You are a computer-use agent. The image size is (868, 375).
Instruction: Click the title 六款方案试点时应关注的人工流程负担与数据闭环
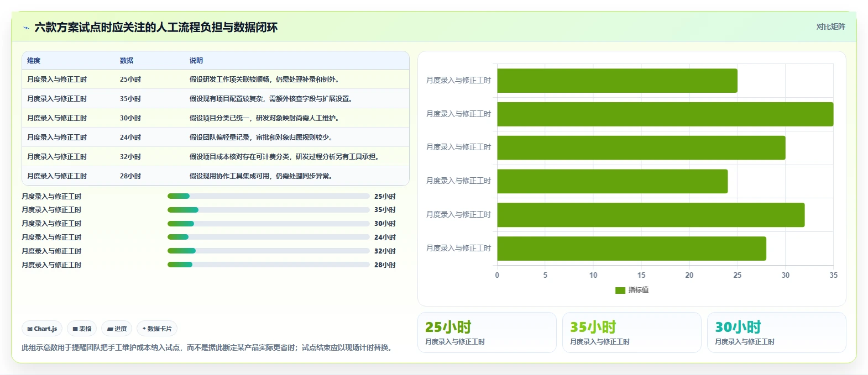[156, 28]
